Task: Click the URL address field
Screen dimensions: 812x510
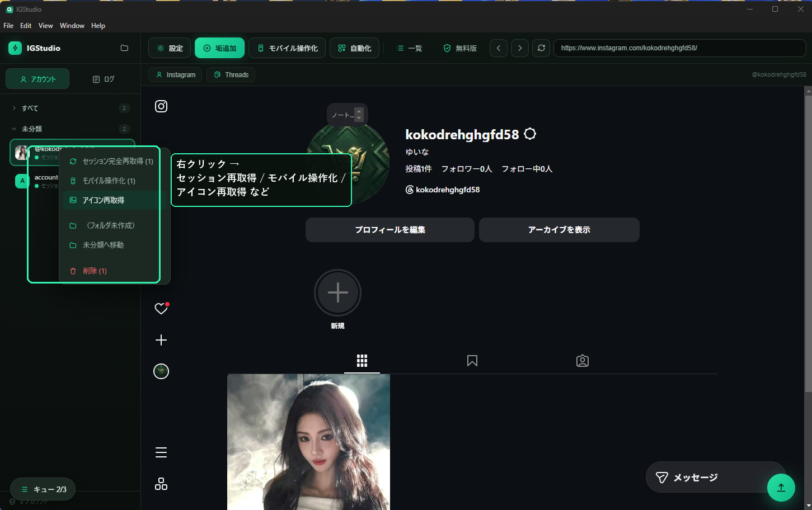Action: pyautogui.click(x=679, y=48)
